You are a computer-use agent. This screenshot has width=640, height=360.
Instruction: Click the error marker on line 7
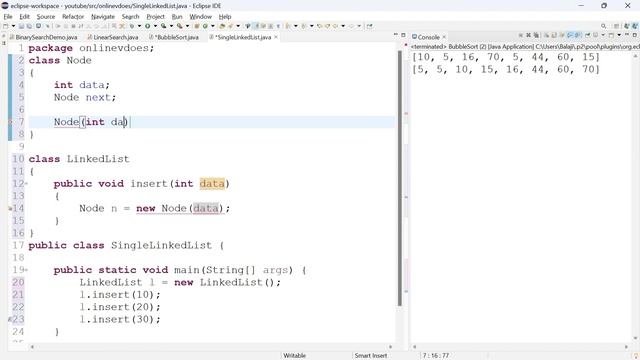10,122
